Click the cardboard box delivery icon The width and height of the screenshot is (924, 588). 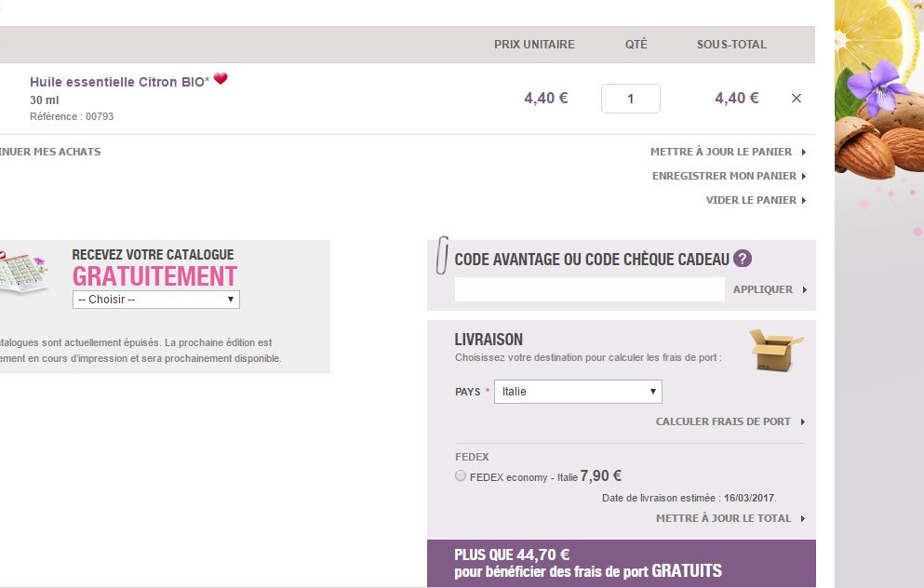pos(775,350)
